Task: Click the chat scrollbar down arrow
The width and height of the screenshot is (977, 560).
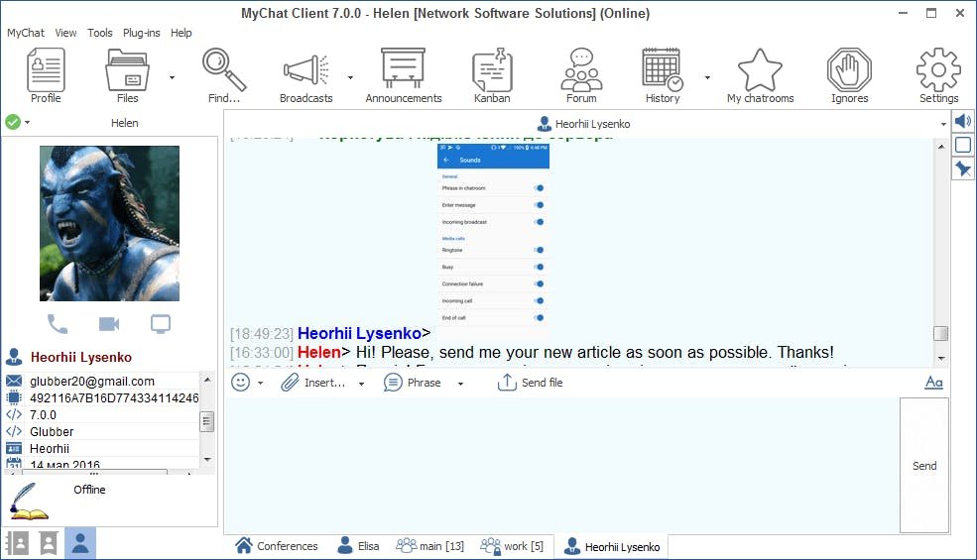Action: tap(941, 358)
